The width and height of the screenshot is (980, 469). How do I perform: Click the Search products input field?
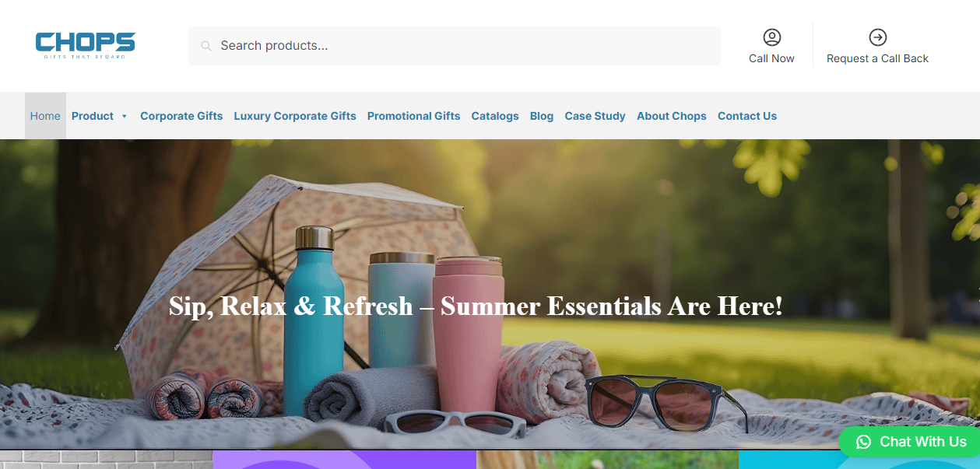tap(455, 46)
